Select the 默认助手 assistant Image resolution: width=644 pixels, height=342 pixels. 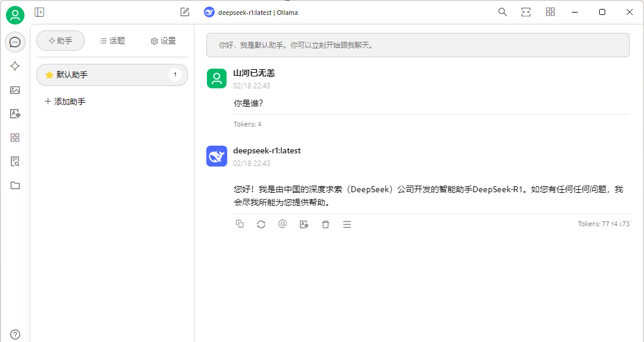click(112, 75)
